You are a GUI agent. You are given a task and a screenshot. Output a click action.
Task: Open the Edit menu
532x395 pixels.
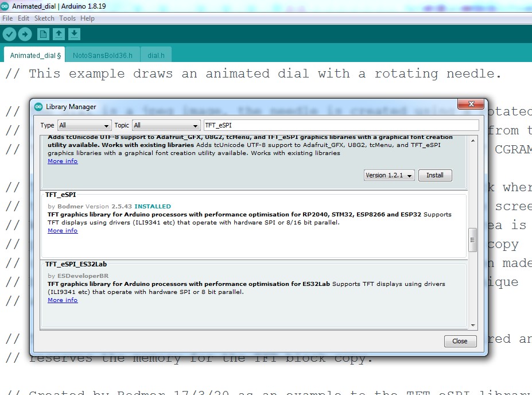[x=24, y=18]
